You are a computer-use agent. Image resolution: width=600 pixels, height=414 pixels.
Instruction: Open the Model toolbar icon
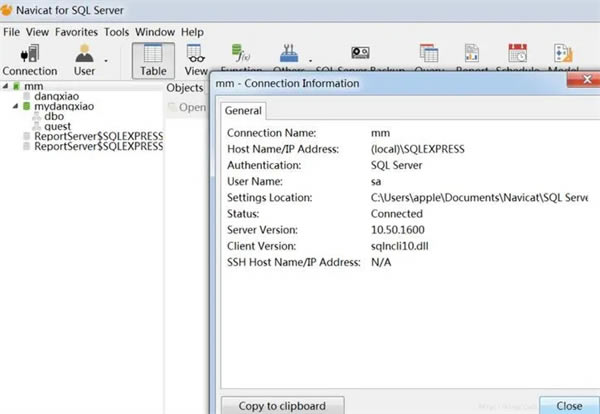point(563,57)
